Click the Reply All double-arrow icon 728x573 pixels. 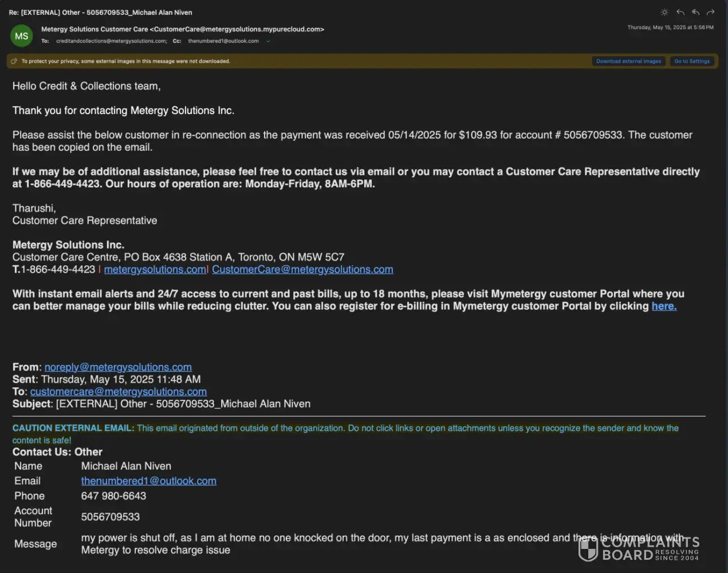(x=695, y=12)
